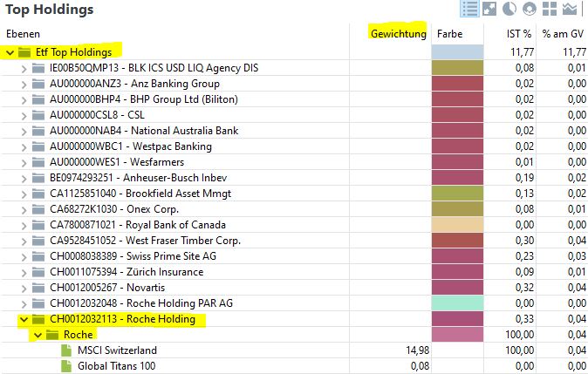Click the IST % column header
Viewport: 588px width, 374px height.
click(520, 34)
